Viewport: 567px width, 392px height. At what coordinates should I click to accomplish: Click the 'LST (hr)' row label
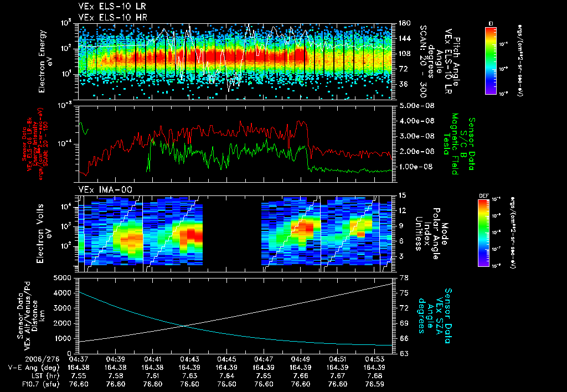(x=45, y=376)
